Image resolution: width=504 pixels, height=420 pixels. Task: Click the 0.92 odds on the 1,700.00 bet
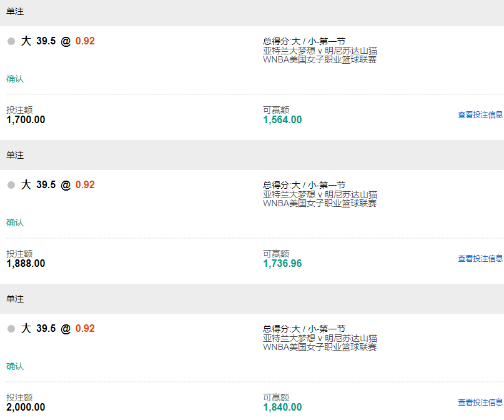click(x=85, y=41)
